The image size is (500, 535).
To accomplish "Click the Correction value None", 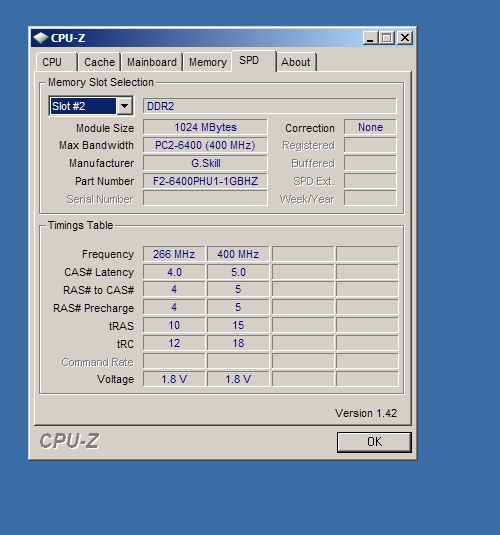I will coord(370,127).
